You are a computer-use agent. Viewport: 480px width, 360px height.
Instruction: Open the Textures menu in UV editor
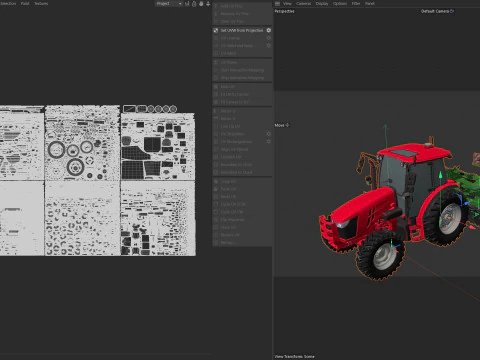click(x=41, y=3)
